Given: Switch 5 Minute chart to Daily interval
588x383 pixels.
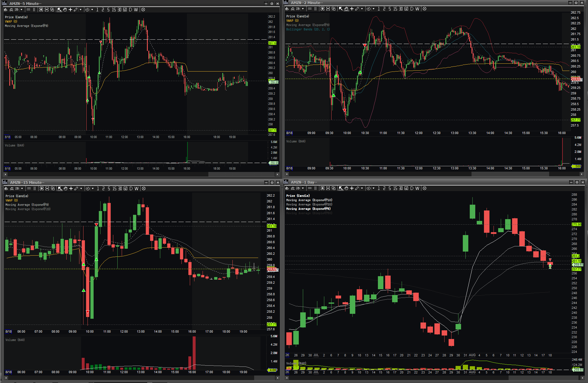Looking at the screenshot, I should pos(130,10).
